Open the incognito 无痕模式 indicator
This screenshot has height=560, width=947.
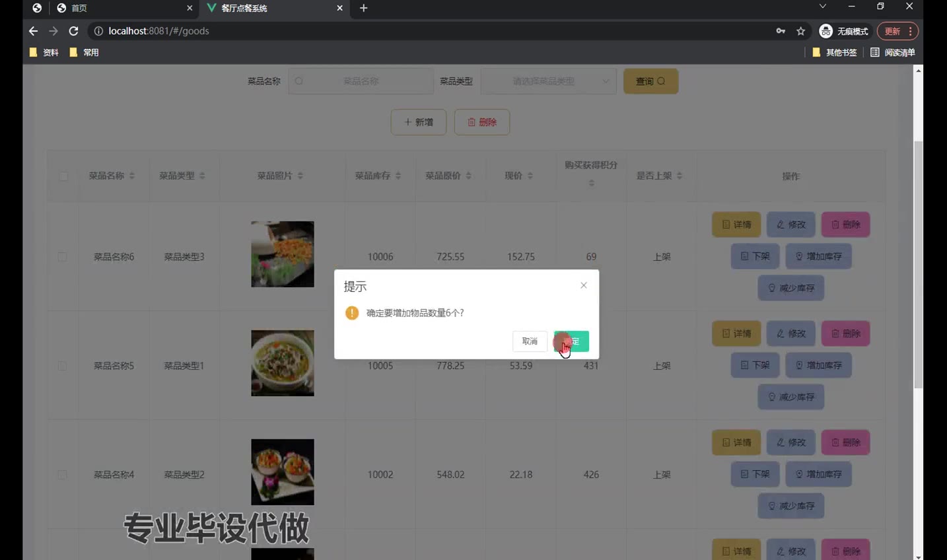844,31
